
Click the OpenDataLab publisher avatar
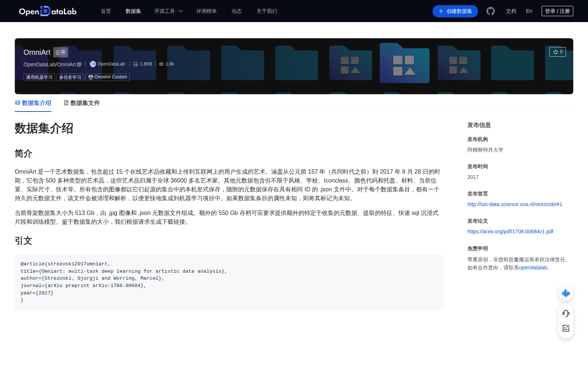pyautogui.click(x=93, y=64)
